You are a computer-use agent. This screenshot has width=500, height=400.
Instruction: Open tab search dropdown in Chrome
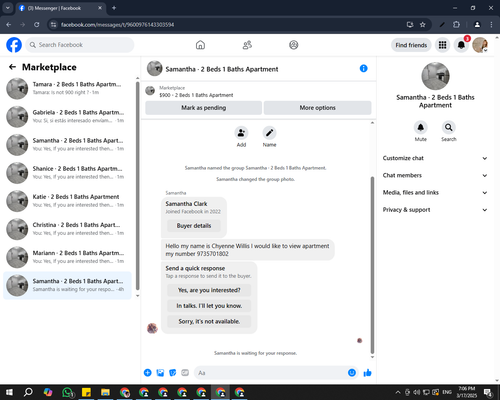(x=8, y=8)
